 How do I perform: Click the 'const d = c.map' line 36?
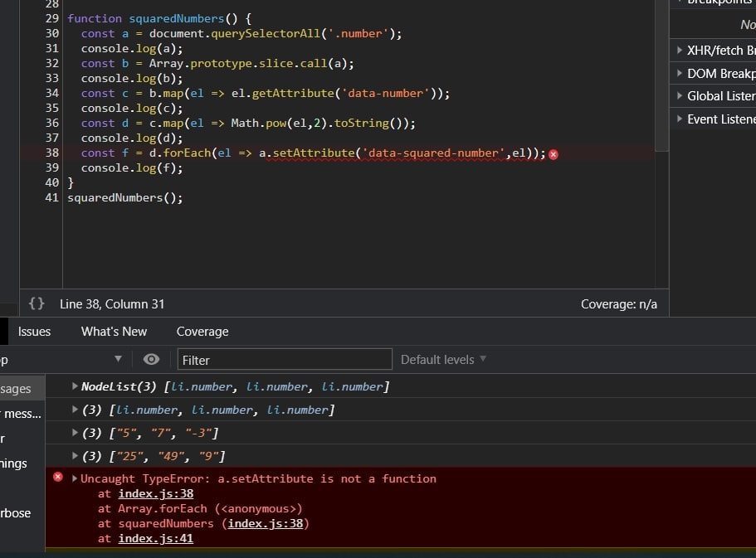248,124
